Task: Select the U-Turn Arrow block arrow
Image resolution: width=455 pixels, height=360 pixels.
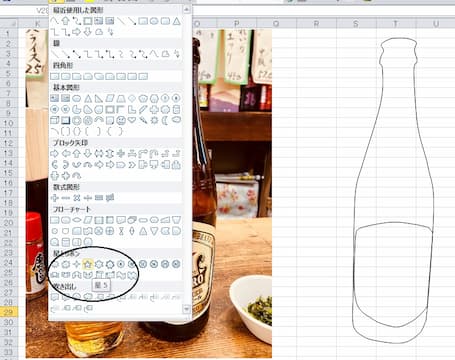Action: (x=154, y=154)
